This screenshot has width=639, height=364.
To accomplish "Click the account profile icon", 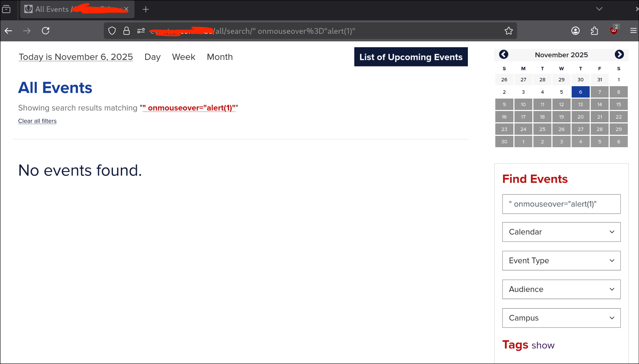I will [575, 31].
